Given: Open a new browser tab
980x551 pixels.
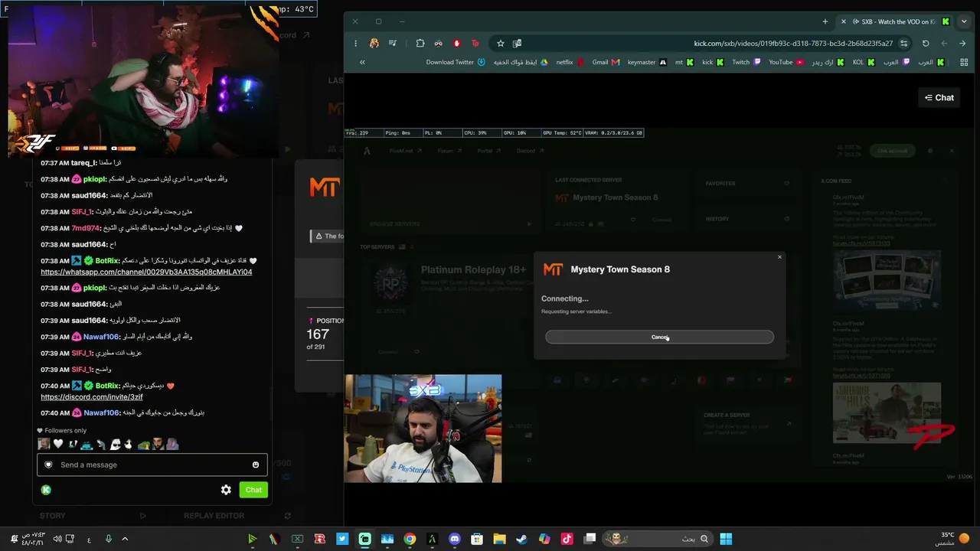Looking at the screenshot, I should (825, 21).
